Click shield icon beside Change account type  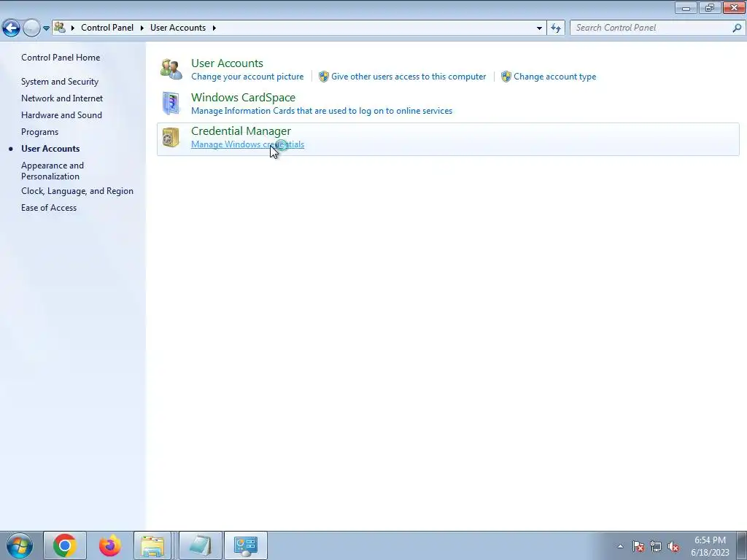[506, 77]
